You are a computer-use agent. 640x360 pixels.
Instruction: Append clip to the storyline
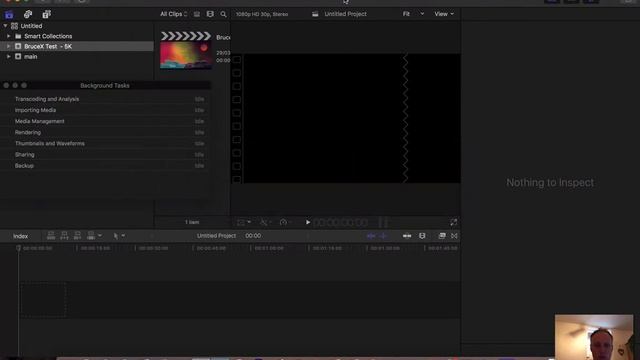click(x=78, y=236)
